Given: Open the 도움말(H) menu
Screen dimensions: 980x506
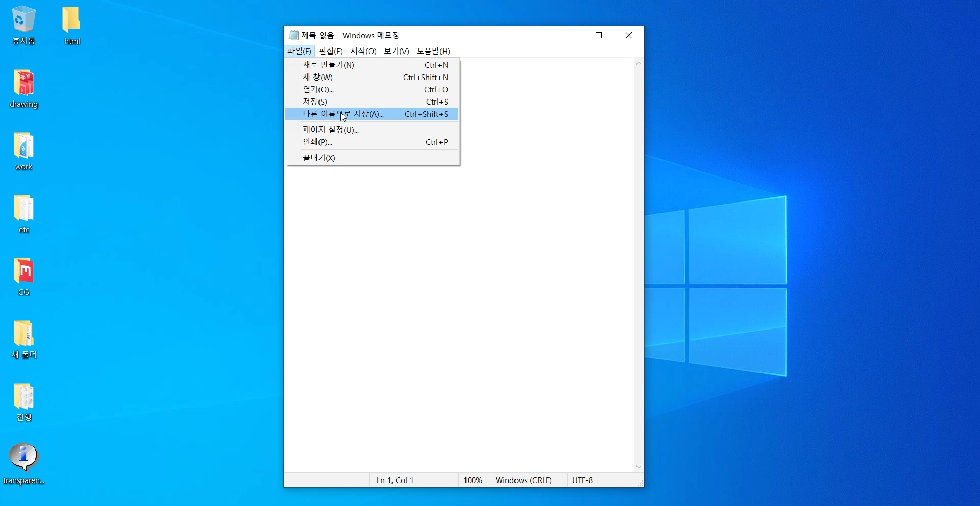Looking at the screenshot, I should [x=433, y=51].
